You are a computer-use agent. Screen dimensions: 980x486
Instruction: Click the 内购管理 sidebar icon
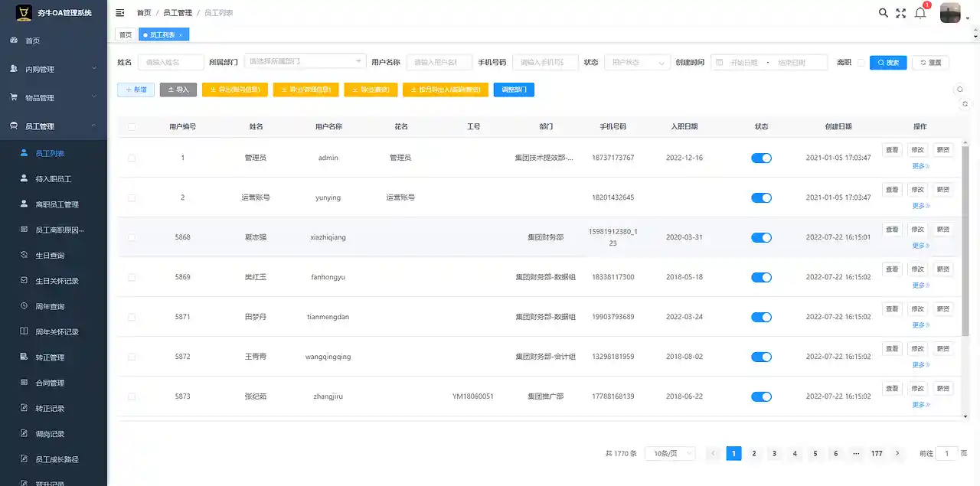tap(14, 69)
